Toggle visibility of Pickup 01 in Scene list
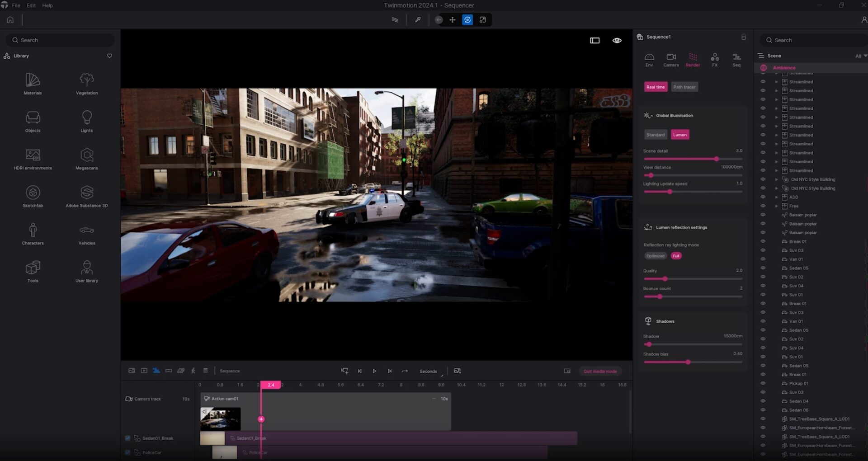The width and height of the screenshot is (868, 461). (763, 383)
